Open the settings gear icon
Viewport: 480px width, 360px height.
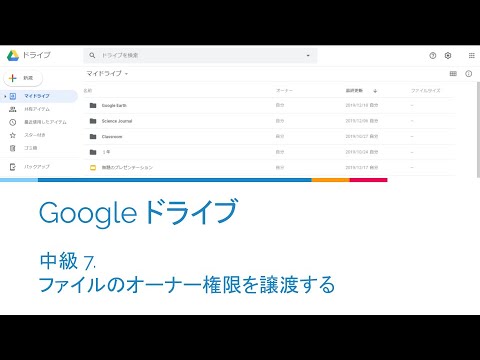[448, 56]
